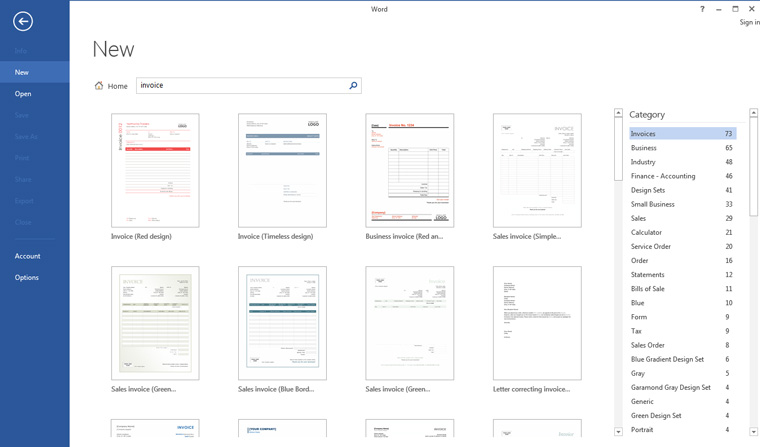
Task: Select Sales invoice (Blue Border) template
Action: [282, 323]
